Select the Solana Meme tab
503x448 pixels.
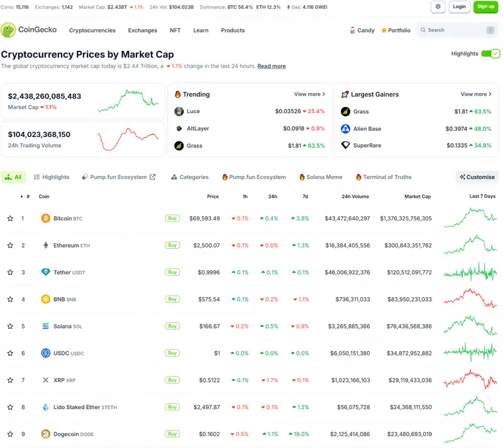click(321, 177)
